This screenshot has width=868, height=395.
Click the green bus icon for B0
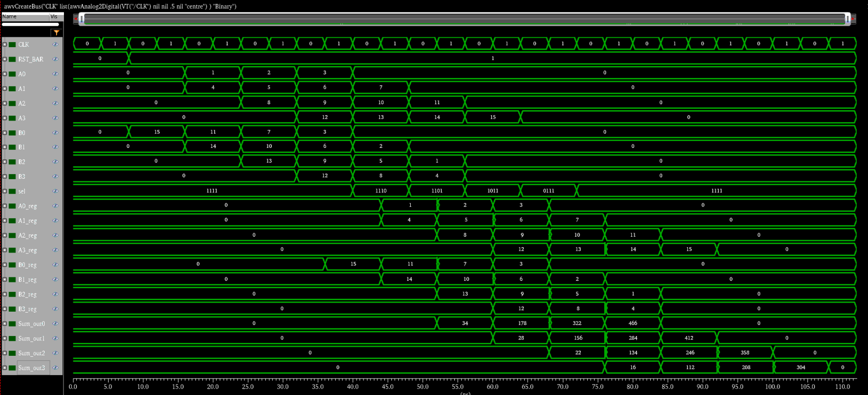12,132
